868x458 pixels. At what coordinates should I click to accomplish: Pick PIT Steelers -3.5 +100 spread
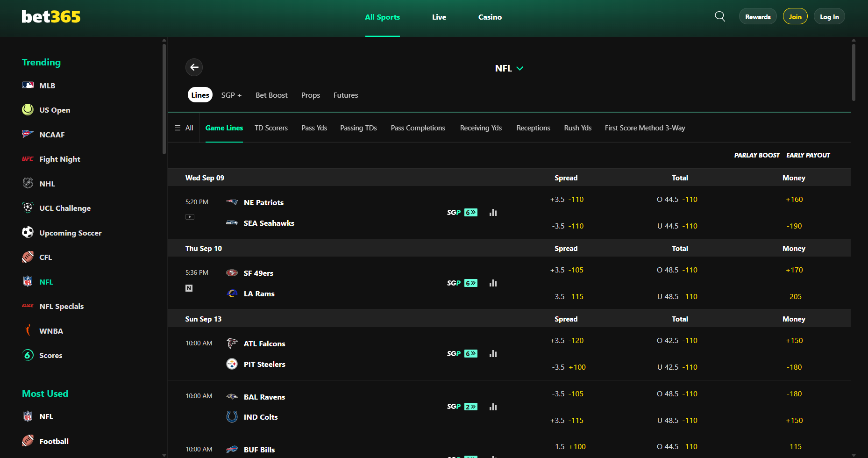click(569, 367)
